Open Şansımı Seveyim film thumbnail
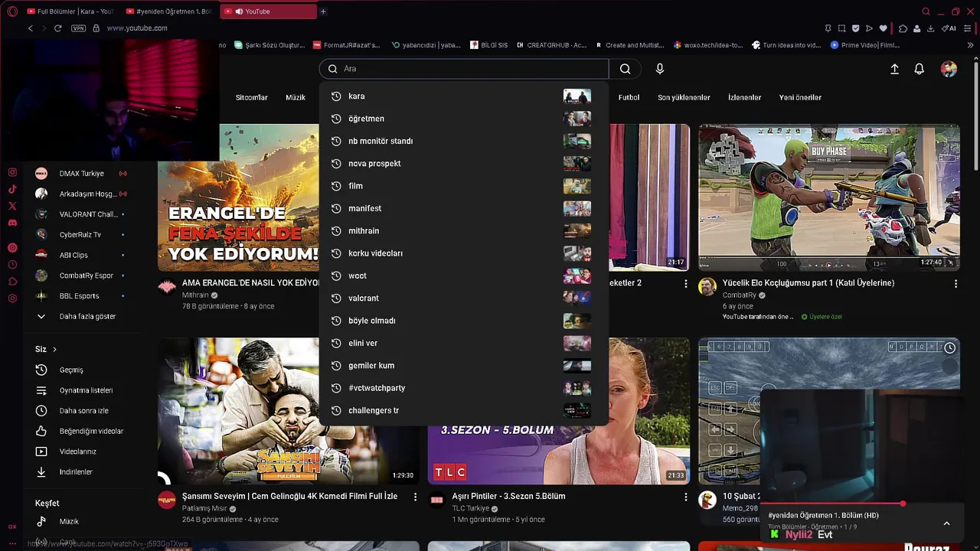 [289, 411]
